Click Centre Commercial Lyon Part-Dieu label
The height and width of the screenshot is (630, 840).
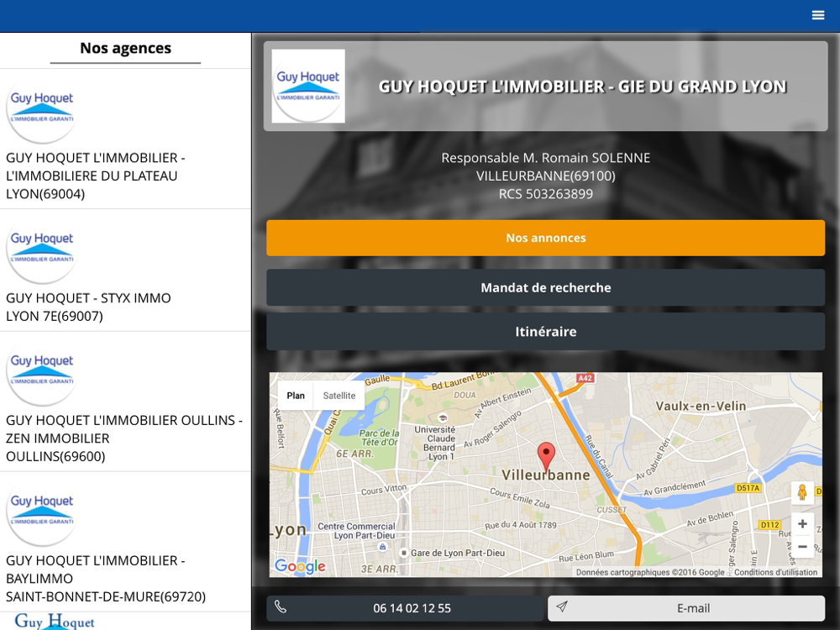[356, 531]
